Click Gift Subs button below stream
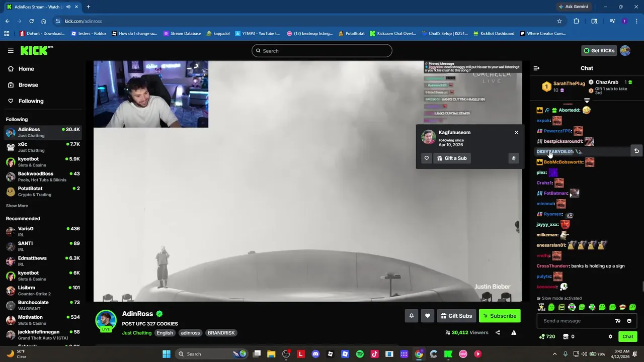 coord(456,316)
